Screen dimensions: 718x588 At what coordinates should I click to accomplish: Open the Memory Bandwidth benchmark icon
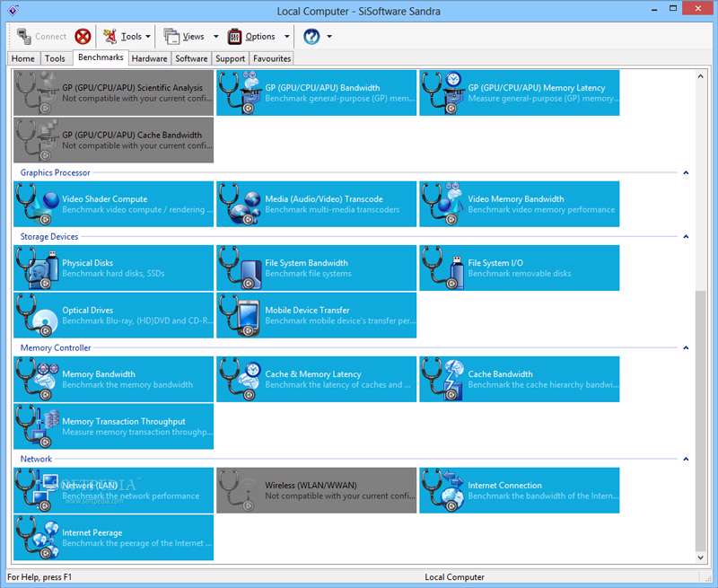pos(38,380)
